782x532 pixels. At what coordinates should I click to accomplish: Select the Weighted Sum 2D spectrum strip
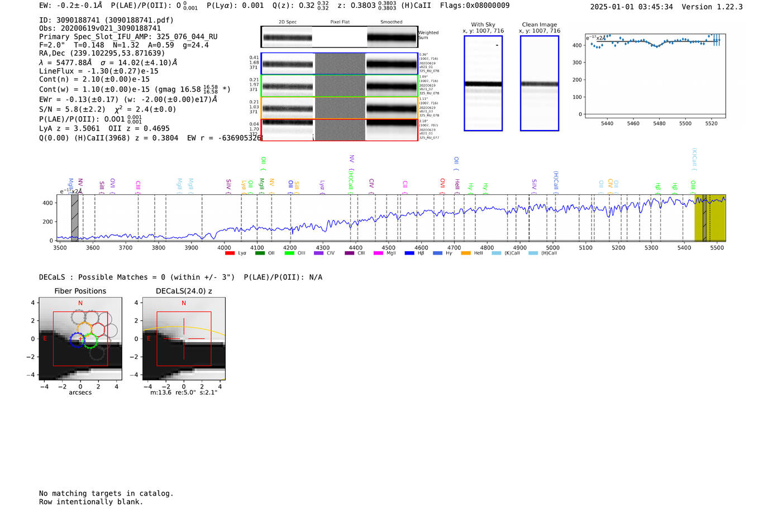click(x=339, y=37)
